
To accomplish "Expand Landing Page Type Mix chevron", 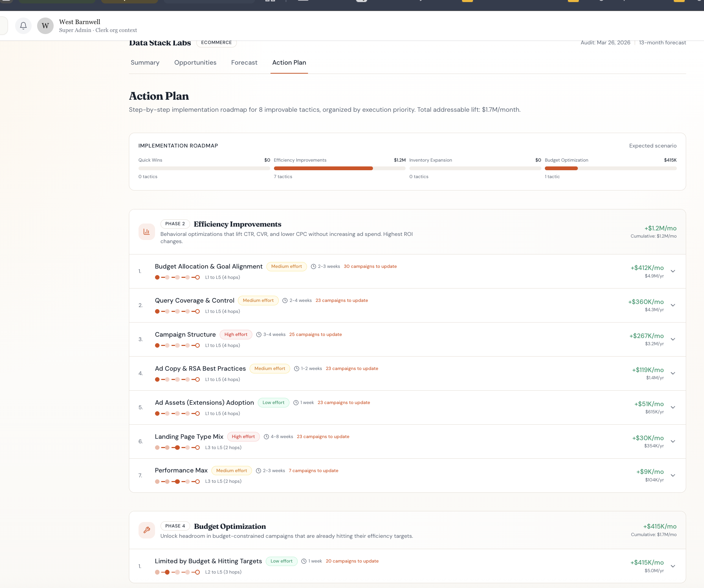I will (673, 442).
